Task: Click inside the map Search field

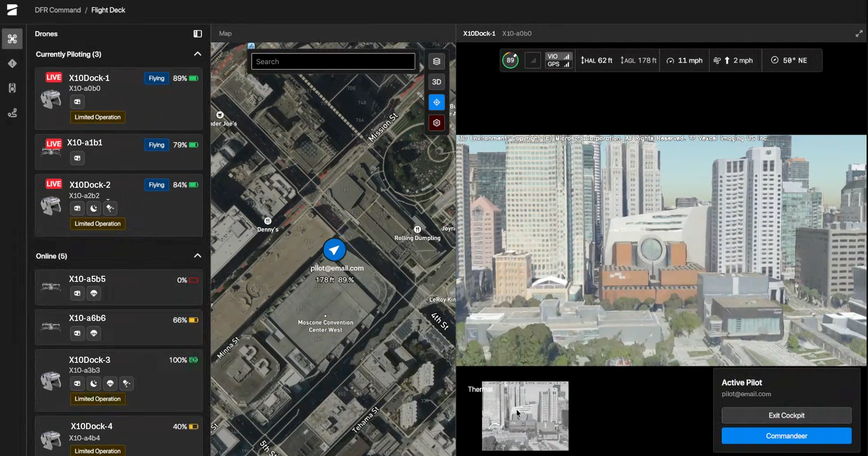Action: click(333, 62)
